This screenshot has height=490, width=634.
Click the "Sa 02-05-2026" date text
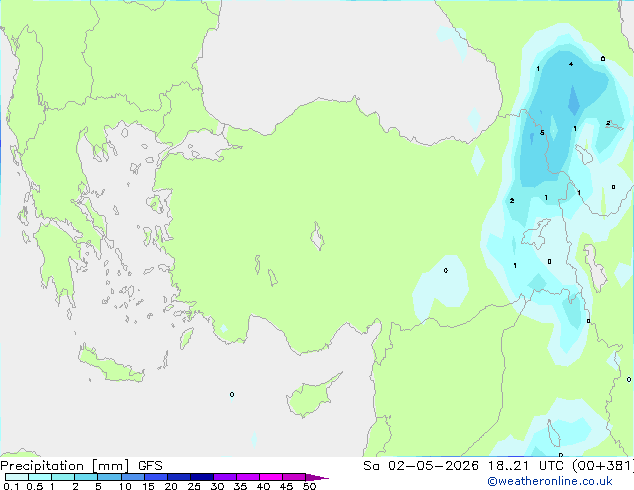tap(421, 466)
